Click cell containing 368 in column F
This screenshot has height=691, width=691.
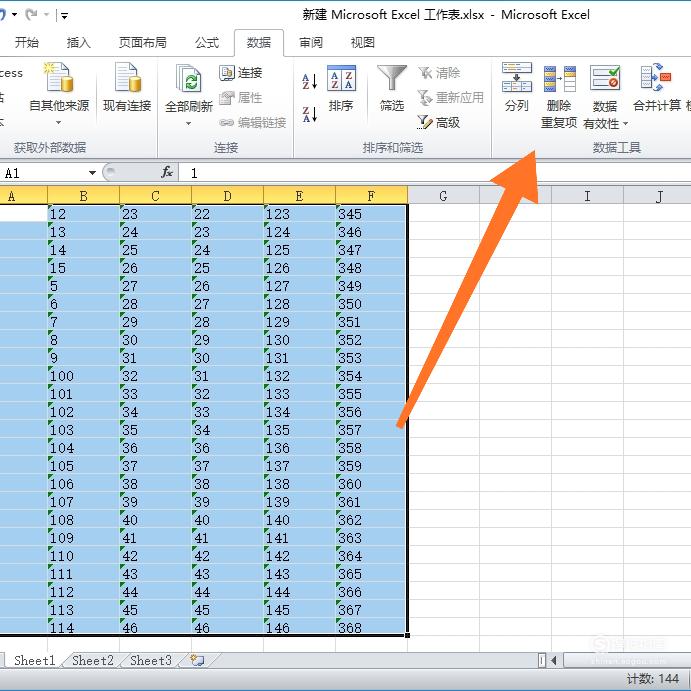click(x=371, y=627)
